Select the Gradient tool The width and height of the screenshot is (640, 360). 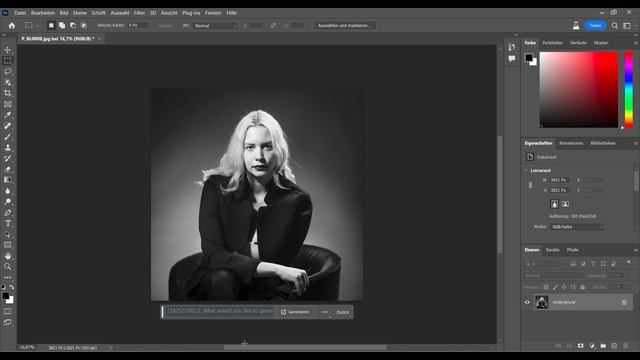pos(8,180)
